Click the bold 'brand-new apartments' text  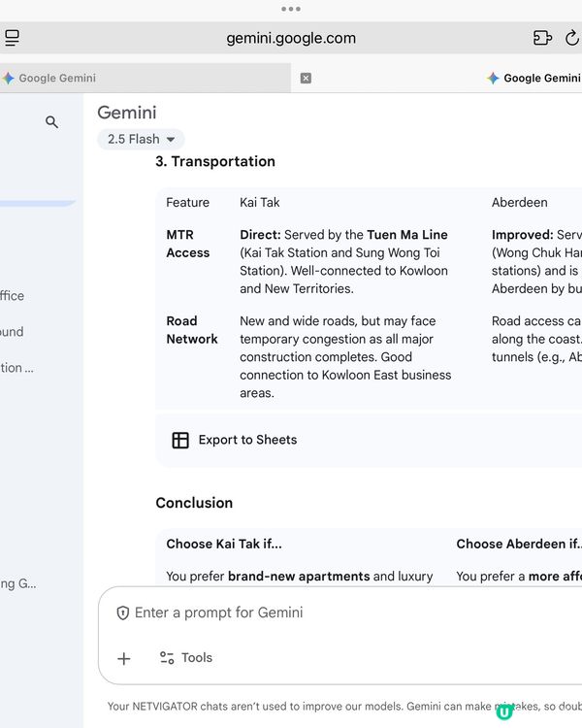299,577
